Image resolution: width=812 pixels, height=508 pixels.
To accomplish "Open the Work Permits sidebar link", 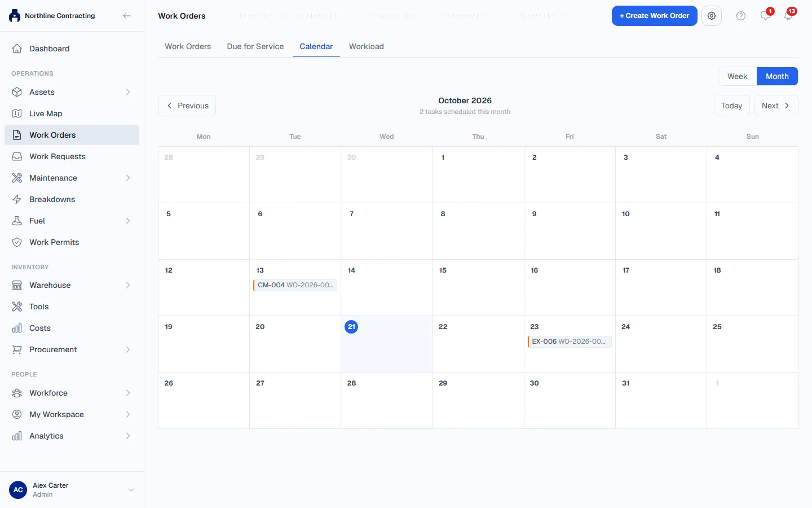I will pyautogui.click(x=72, y=242).
